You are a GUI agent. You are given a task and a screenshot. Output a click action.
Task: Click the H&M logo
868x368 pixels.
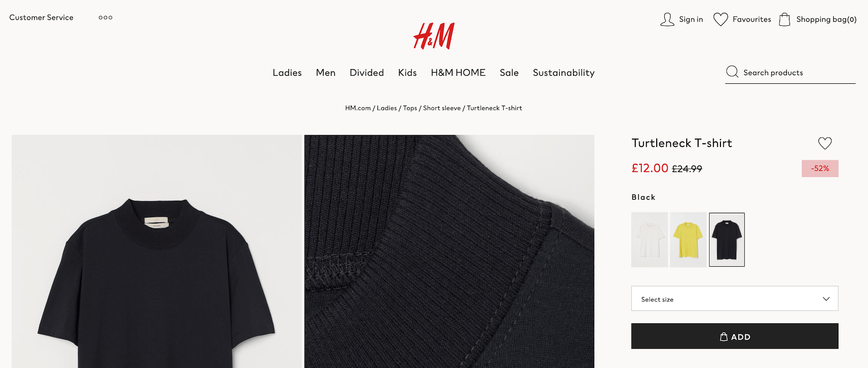click(434, 36)
